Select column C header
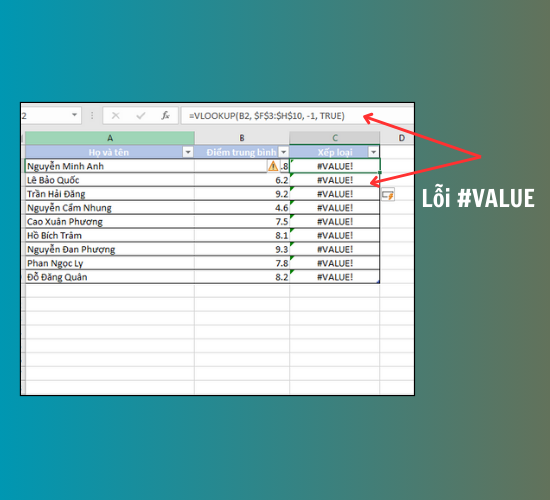 tap(335, 138)
